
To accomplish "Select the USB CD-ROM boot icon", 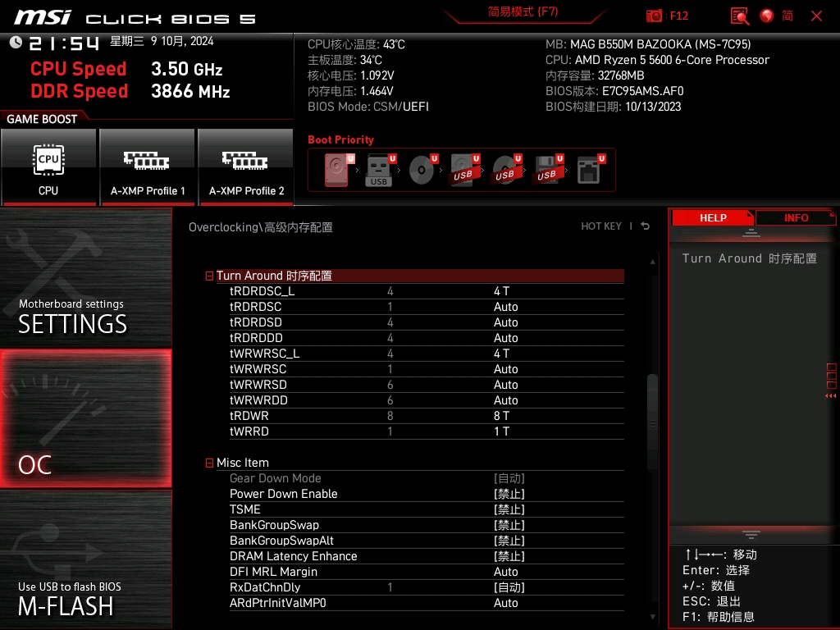I will coord(506,170).
